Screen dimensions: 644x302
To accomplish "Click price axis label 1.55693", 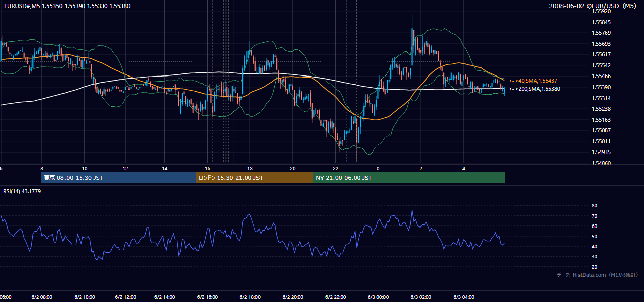I will [x=602, y=44].
